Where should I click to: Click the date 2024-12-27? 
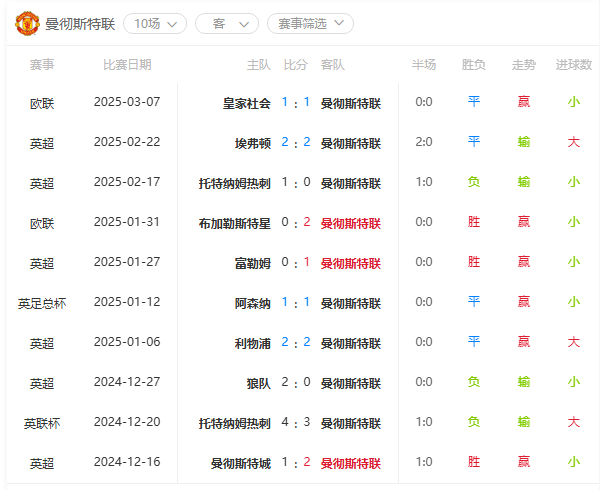127,382
